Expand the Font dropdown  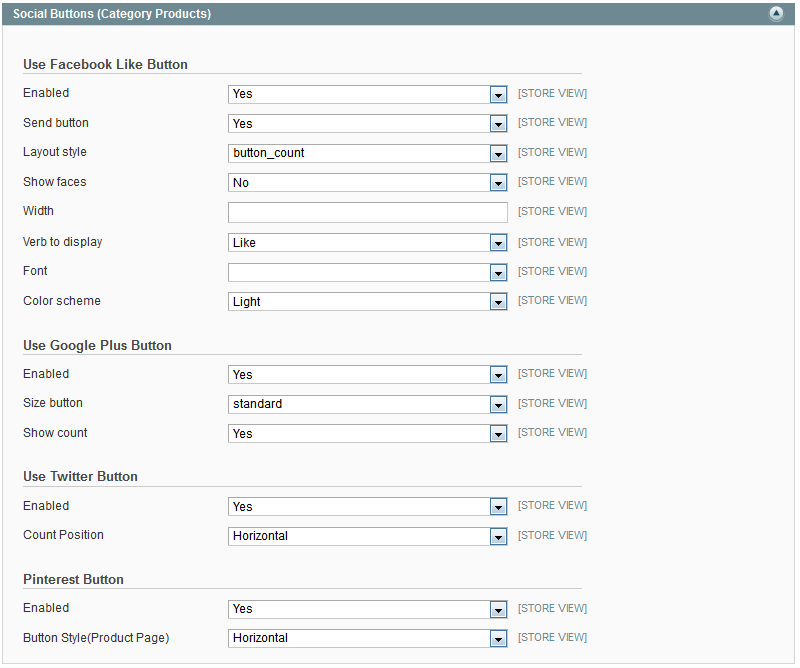click(x=367, y=272)
